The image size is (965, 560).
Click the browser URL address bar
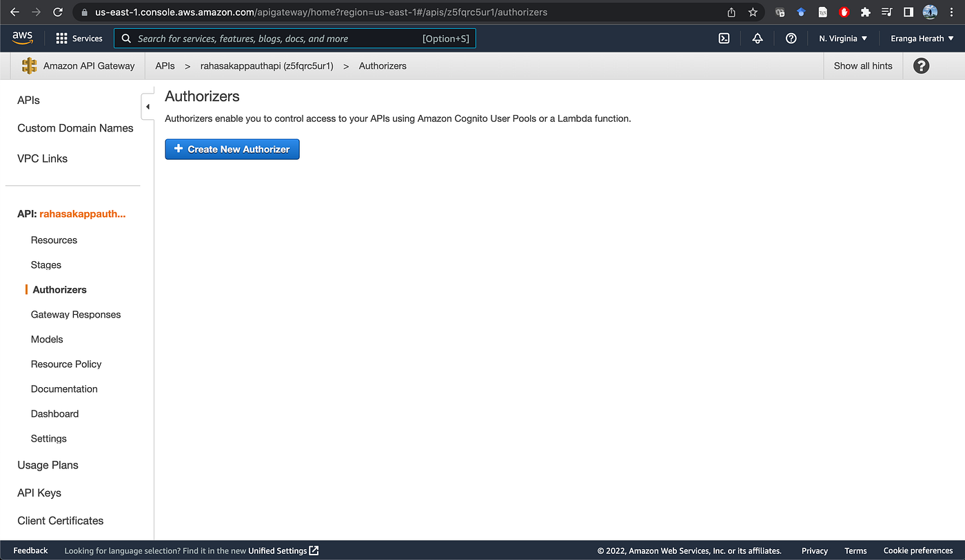(x=400, y=12)
